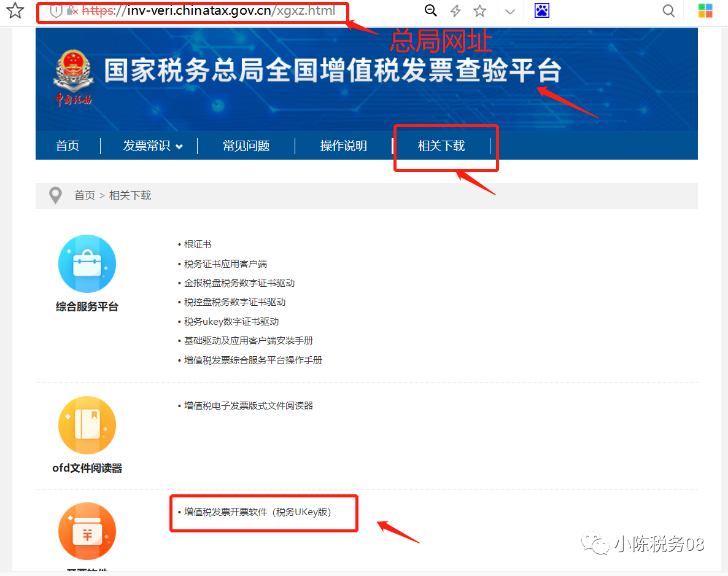Open the address bar dropdown chevron
The width and height of the screenshot is (728, 576).
[510, 12]
